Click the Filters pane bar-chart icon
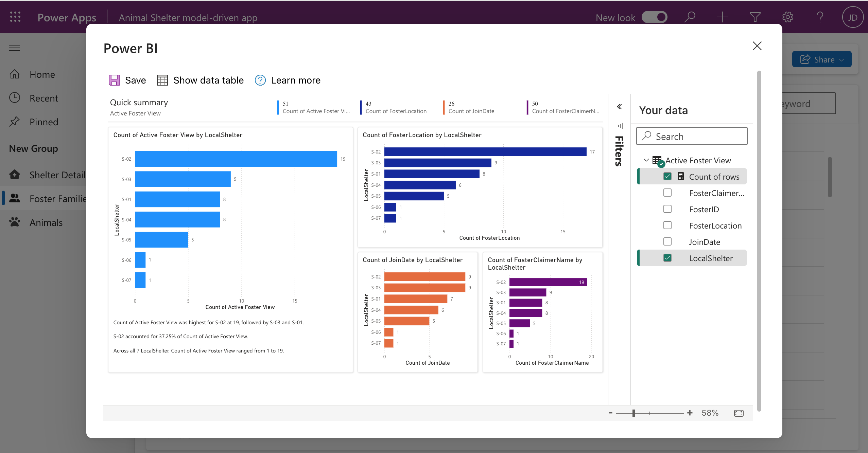 [621, 126]
